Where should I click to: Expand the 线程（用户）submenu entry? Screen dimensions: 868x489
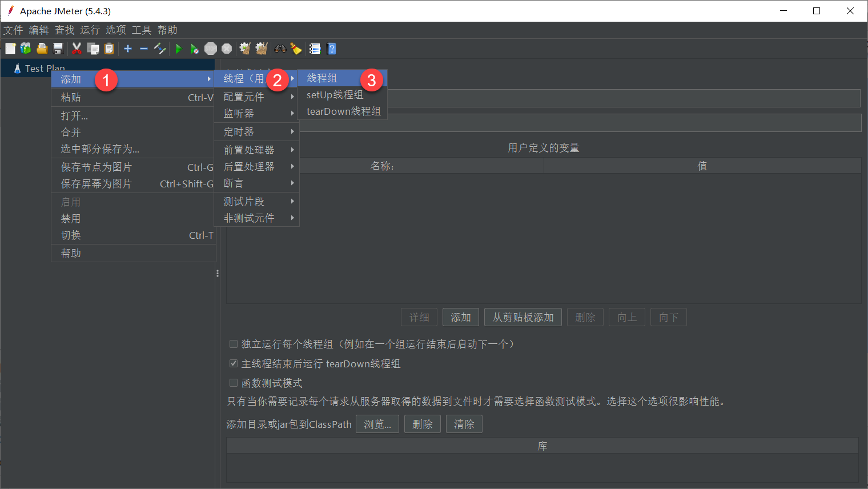click(256, 78)
